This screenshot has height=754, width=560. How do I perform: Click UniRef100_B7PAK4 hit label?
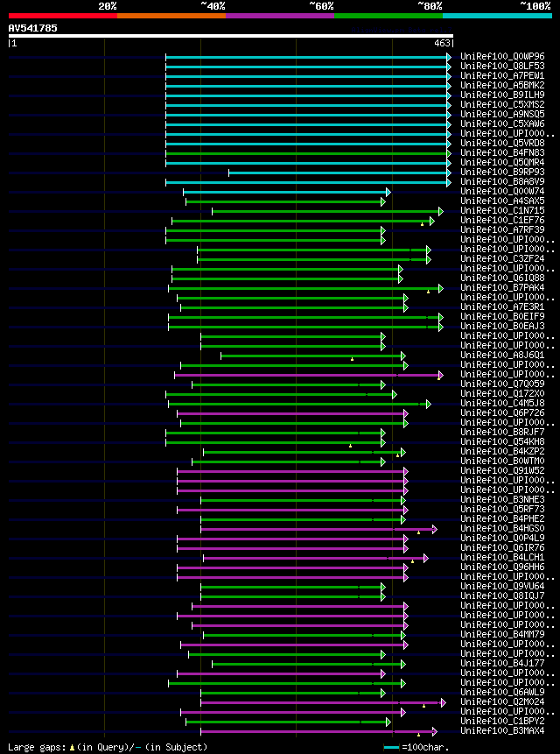point(502,287)
